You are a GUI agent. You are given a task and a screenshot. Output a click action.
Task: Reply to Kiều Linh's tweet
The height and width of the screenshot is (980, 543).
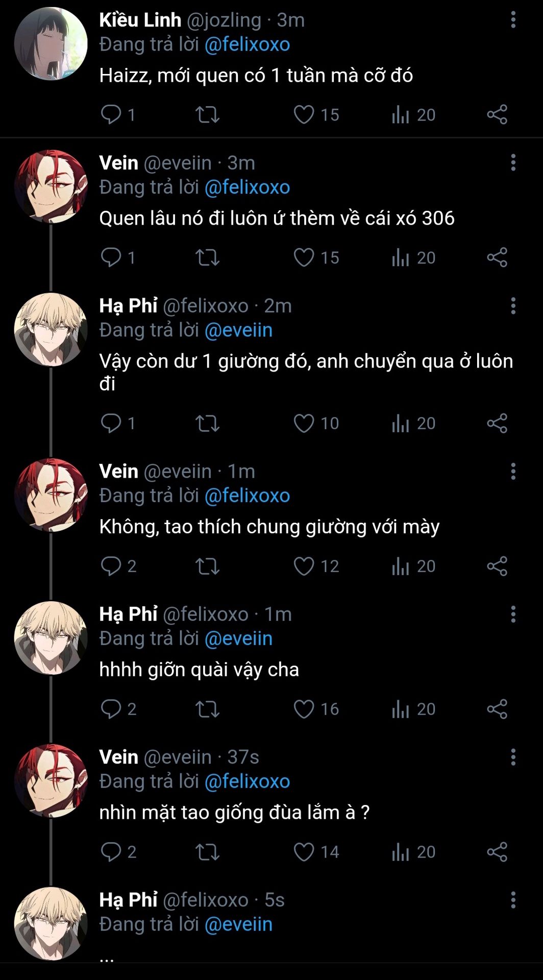pyautogui.click(x=111, y=114)
